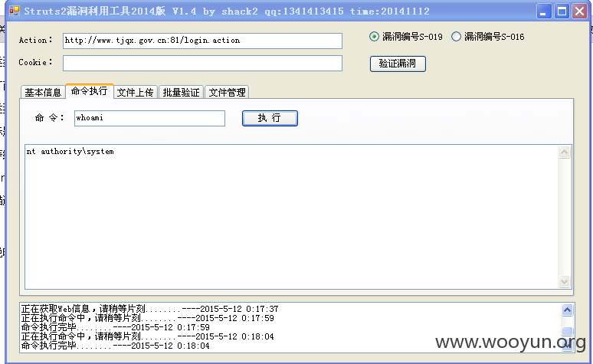Click the 执行 button
The image size is (593, 364).
tap(270, 118)
